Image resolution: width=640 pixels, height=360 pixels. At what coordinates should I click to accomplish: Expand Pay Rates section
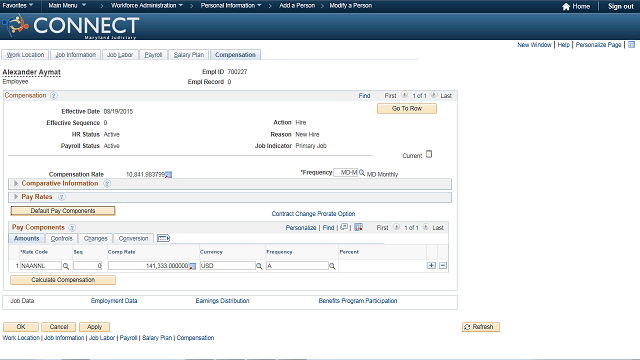coord(16,197)
